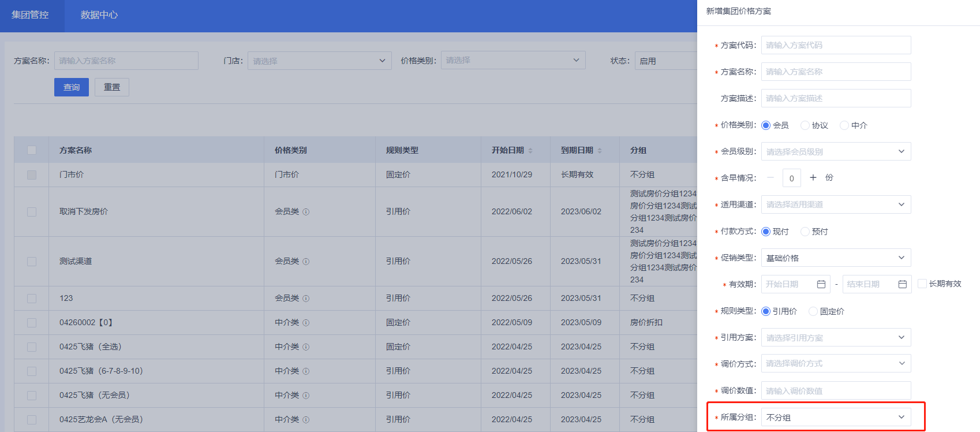
Task: Click 房价折扣 group cell
Action: pyautogui.click(x=646, y=322)
